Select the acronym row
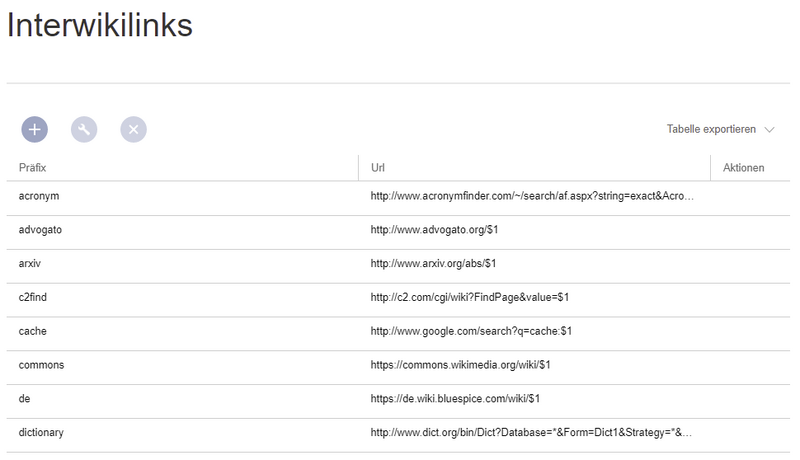The width and height of the screenshot is (800, 460). (40, 196)
